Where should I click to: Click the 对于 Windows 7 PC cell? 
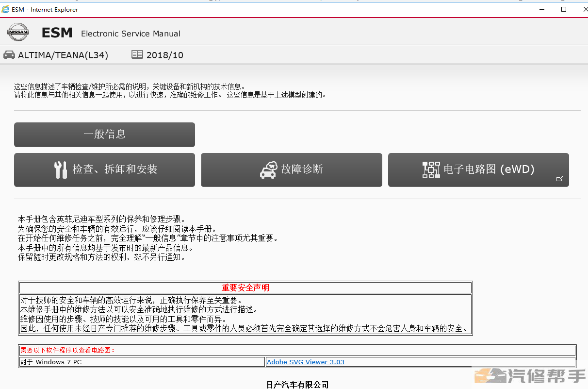pyautogui.click(x=142, y=362)
